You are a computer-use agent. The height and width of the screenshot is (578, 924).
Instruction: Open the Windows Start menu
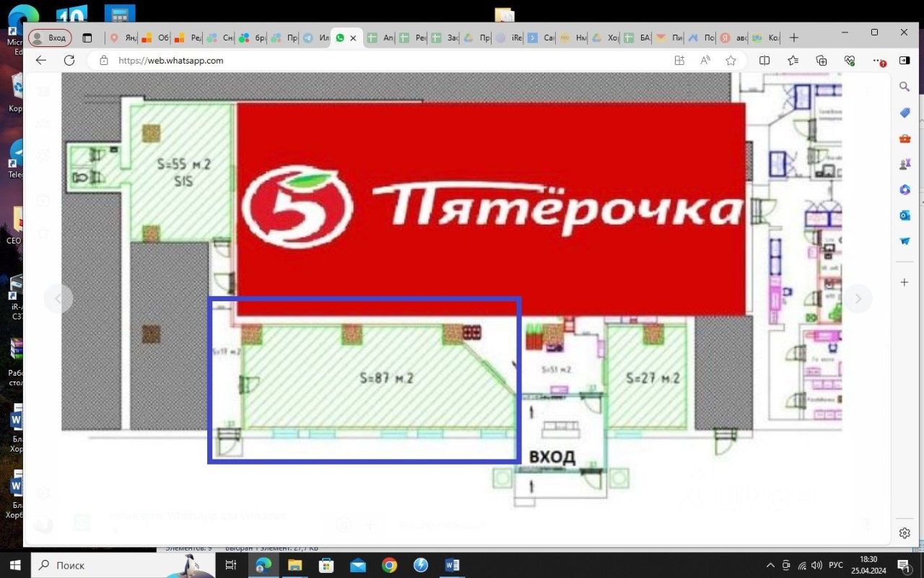click(16, 565)
